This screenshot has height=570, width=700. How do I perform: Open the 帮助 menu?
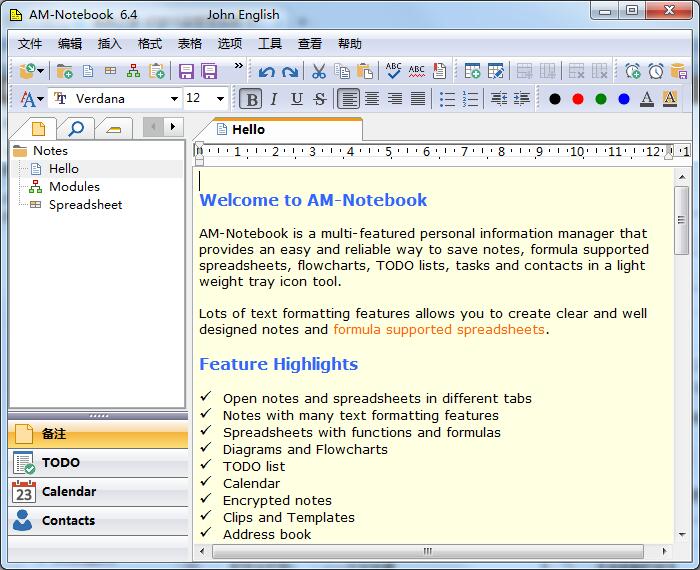pyautogui.click(x=350, y=44)
